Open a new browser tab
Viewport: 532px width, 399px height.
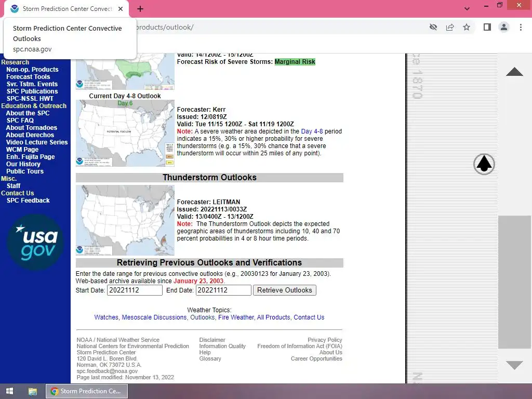coord(140,9)
